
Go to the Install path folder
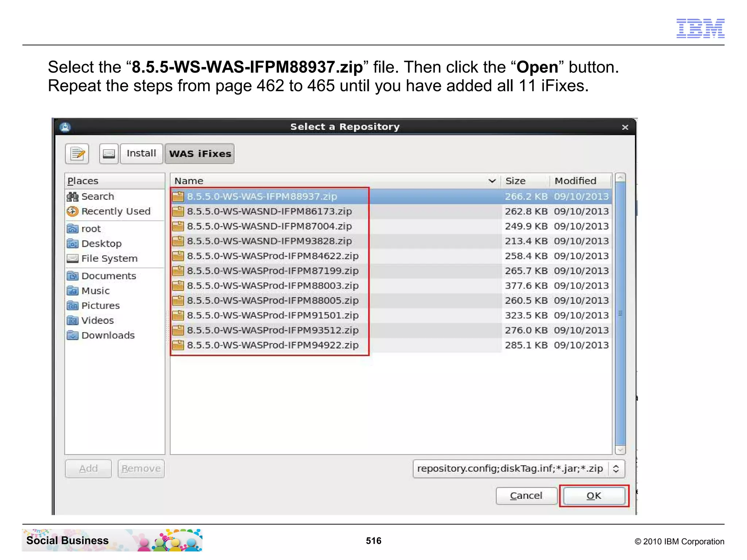point(142,153)
